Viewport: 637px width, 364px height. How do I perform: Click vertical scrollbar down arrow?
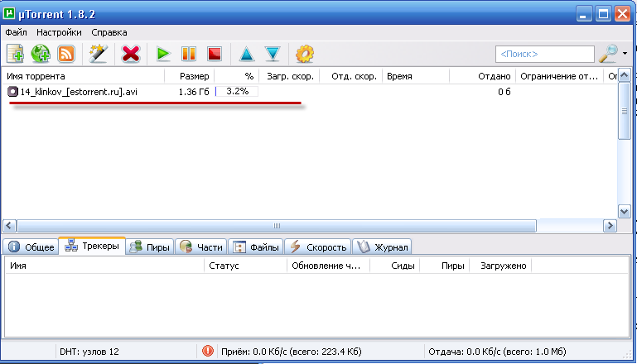(625, 212)
